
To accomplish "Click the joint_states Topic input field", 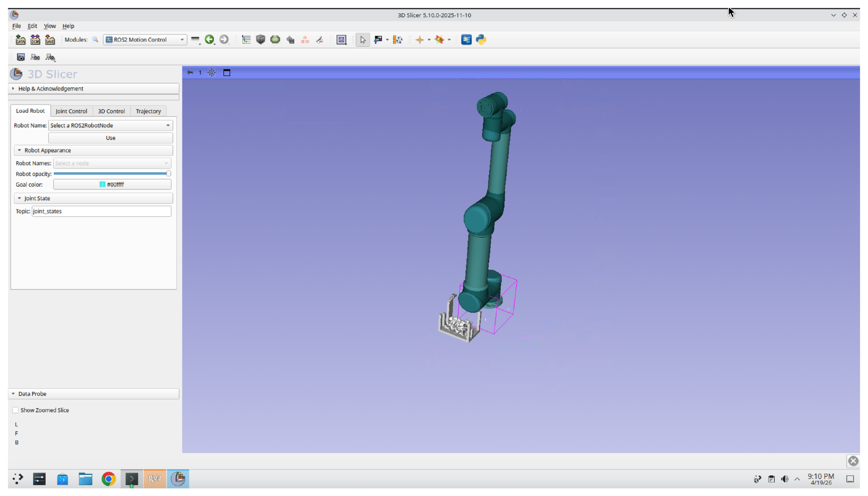I will pos(101,211).
